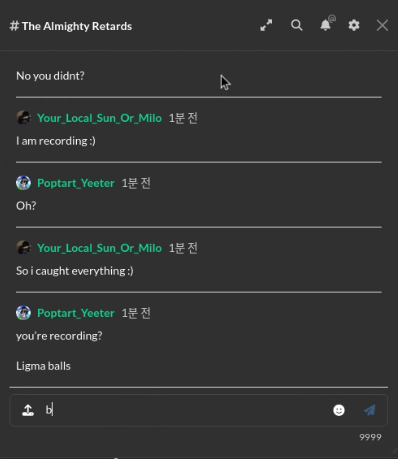This screenshot has width=398, height=459.
Task: Open the emoji picker smiley icon
Action: (339, 410)
